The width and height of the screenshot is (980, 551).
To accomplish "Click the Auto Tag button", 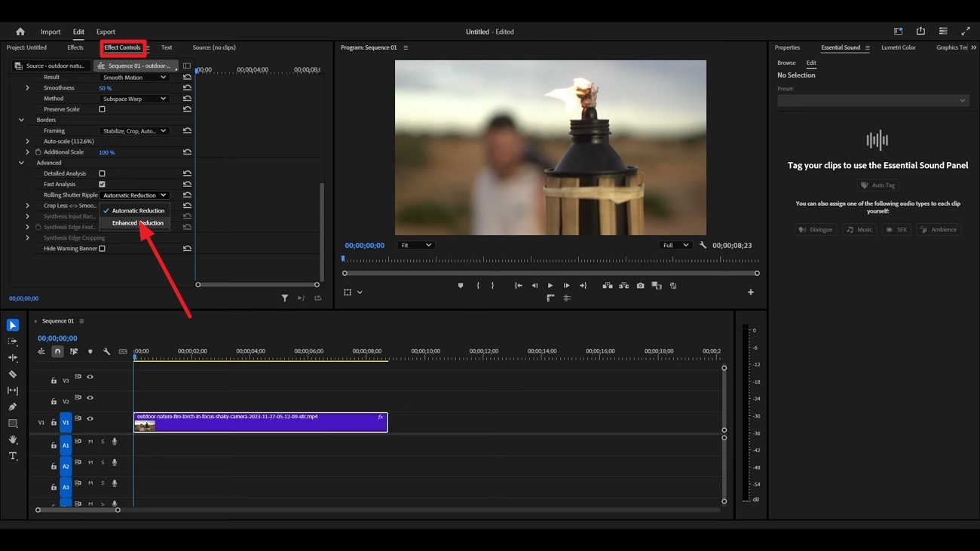I will (877, 185).
